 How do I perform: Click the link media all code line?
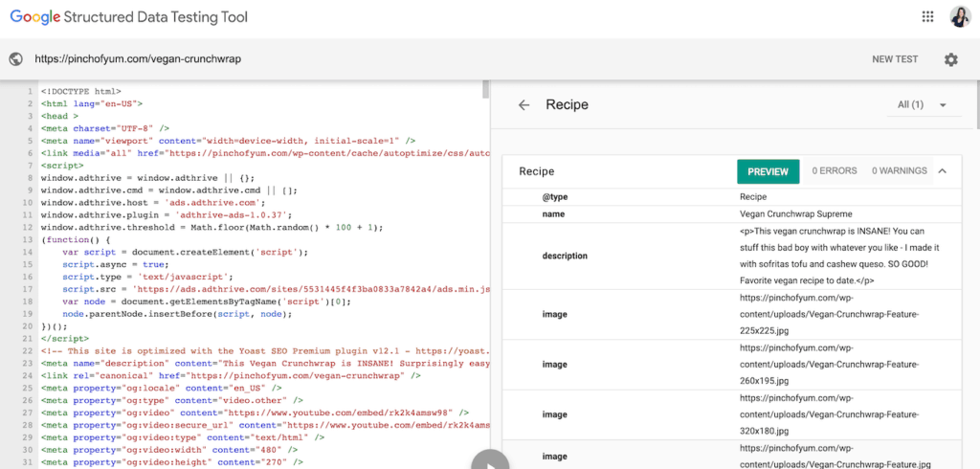coord(265,153)
